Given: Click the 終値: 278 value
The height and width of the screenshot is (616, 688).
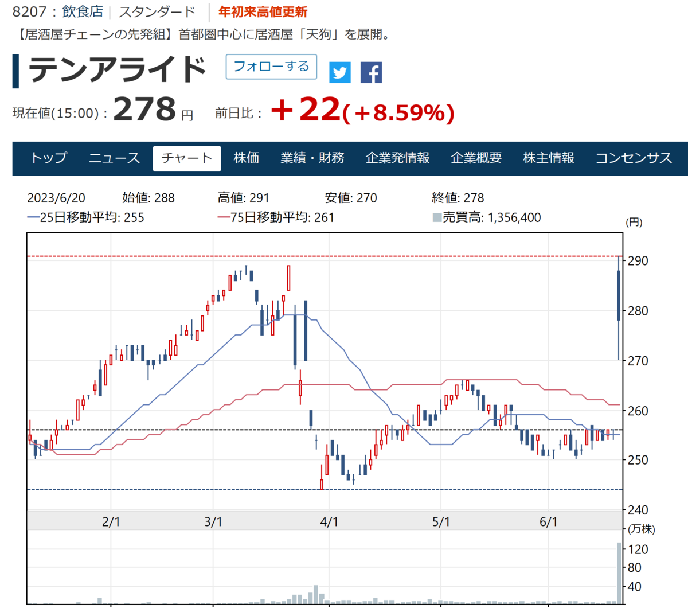Looking at the screenshot, I should point(458,198).
